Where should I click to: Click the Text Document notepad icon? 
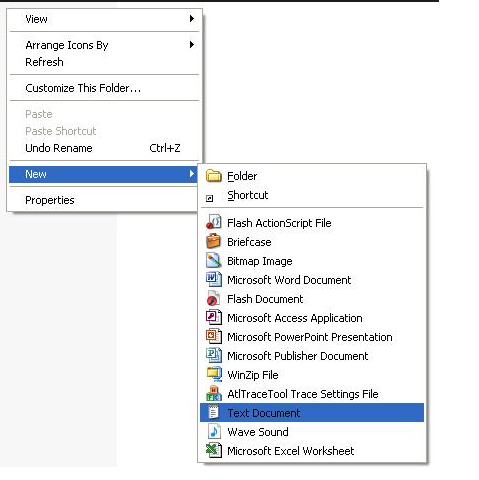[213, 412]
